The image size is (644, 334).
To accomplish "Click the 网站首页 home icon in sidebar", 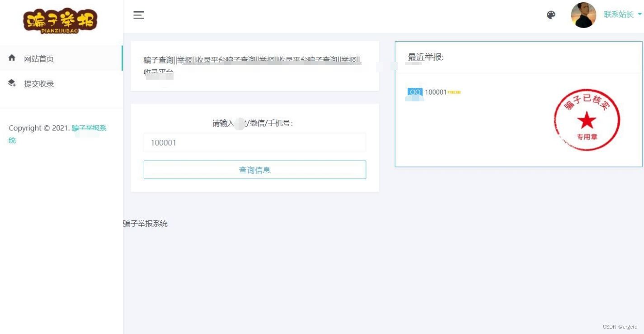I will coord(11,58).
